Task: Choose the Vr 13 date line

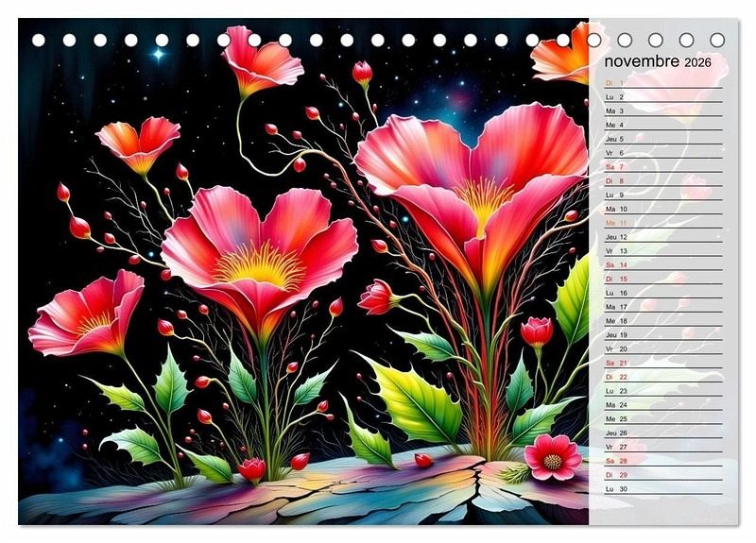Action: pos(615,251)
